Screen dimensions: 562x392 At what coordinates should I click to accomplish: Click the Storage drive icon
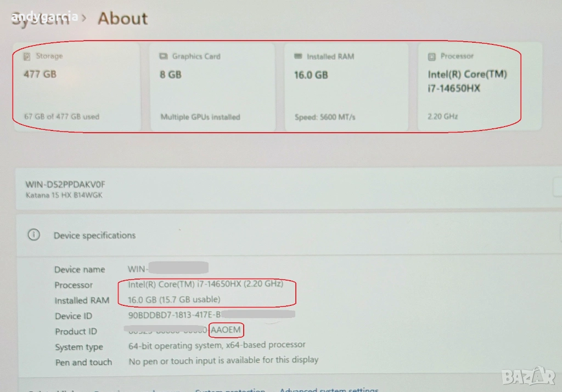click(27, 56)
